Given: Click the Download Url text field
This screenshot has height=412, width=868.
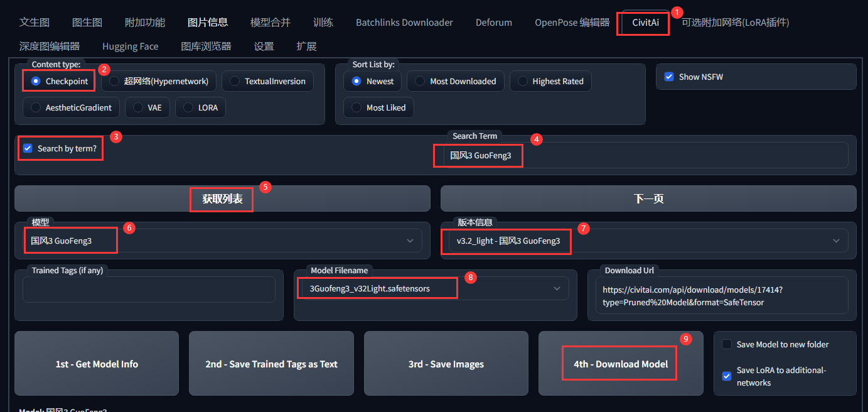Looking at the screenshot, I should 722,295.
